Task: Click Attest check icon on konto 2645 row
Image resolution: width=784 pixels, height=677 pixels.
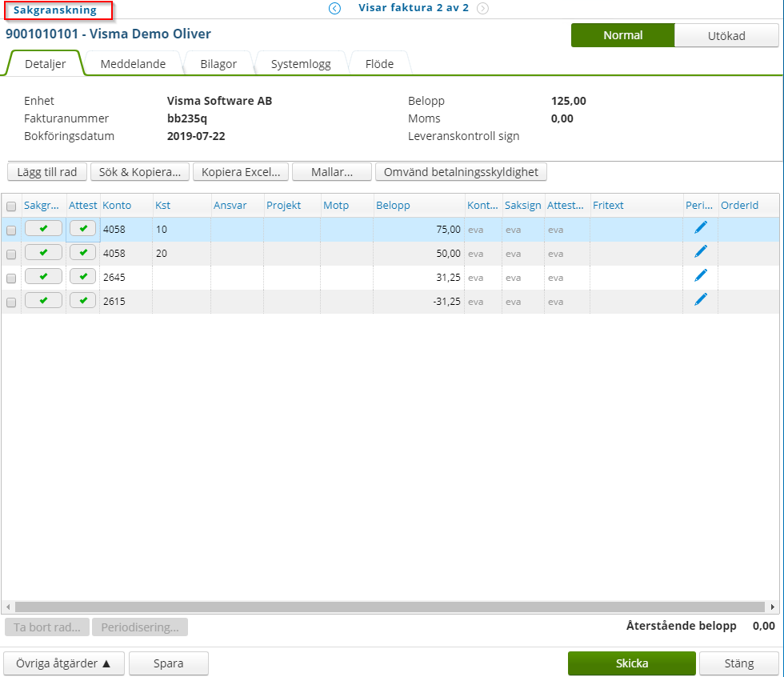Action: 82,275
